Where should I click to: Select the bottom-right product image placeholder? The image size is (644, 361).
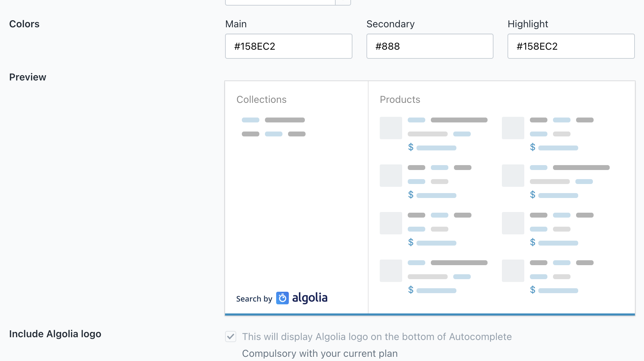tap(513, 271)
